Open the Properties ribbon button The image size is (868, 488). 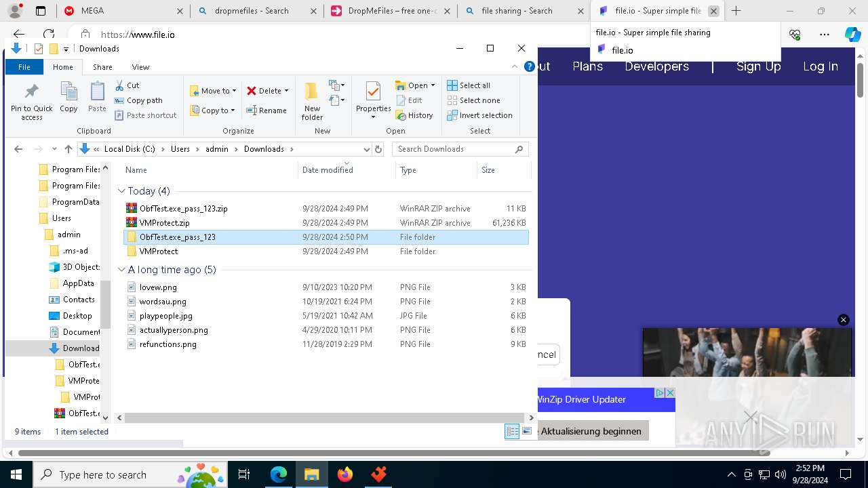click(374, 100)
